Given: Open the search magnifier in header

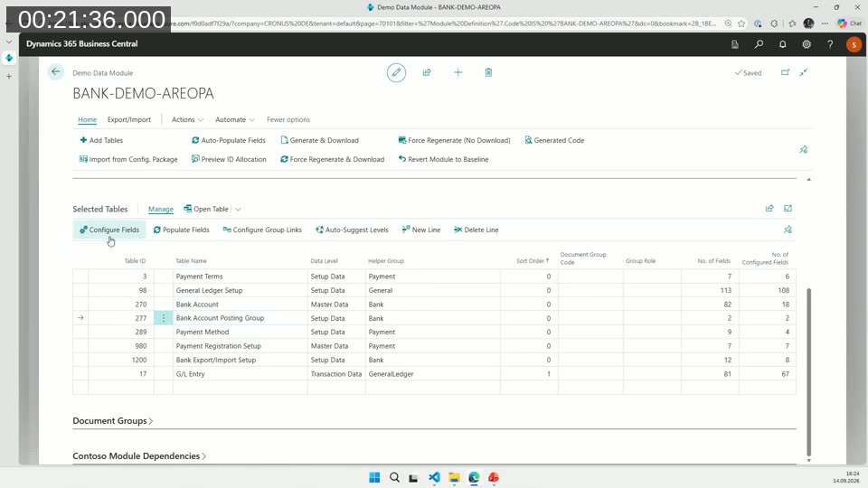Looking at the screenshot, I should (759, 44).
